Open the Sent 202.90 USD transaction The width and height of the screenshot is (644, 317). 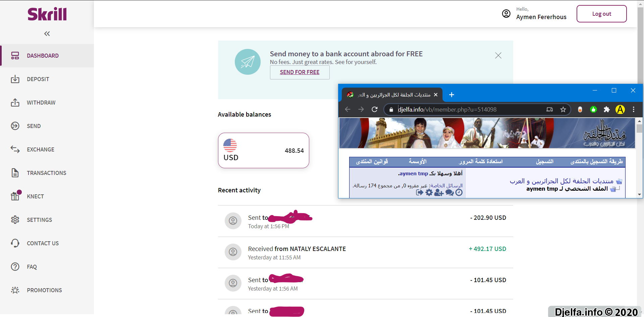click(x=365, y=221)
